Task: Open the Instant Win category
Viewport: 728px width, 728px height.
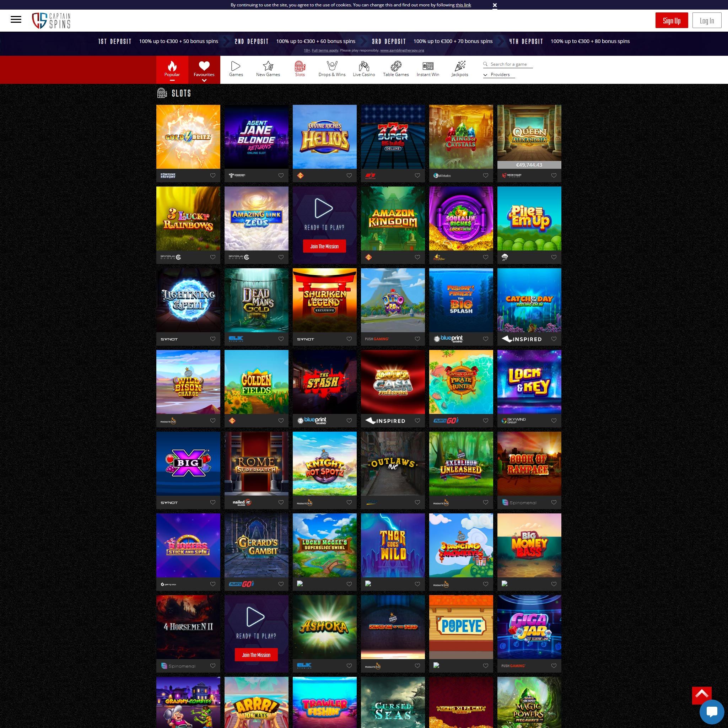Action: (428, 69)
